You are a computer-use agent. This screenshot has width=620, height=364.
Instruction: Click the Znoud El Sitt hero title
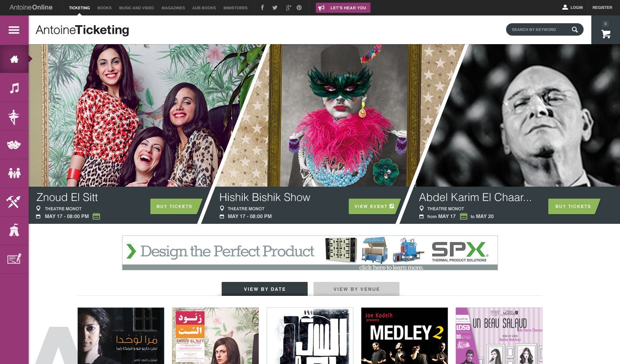pos(67,197)
